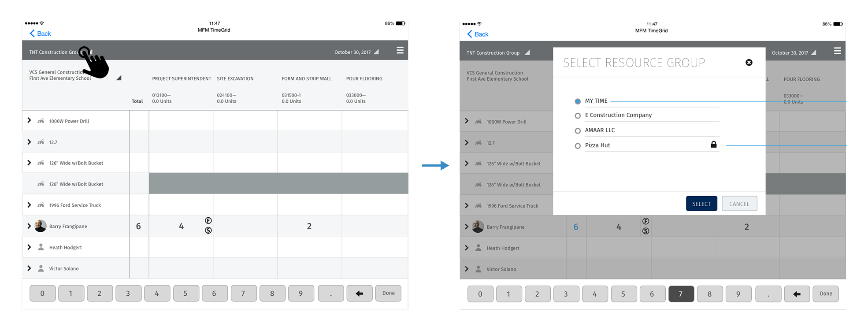Tap the backspace arrow key on left keypad

tap(360, 293)
